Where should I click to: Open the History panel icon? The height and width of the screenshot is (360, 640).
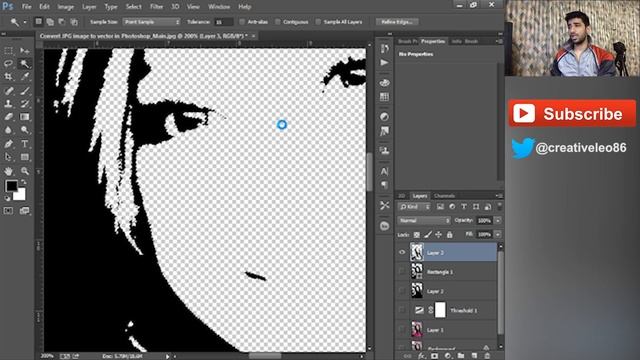coord(384,49)
